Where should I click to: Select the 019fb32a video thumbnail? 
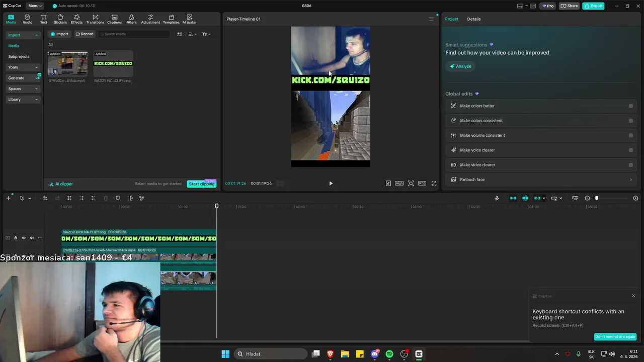click(67, 63)
